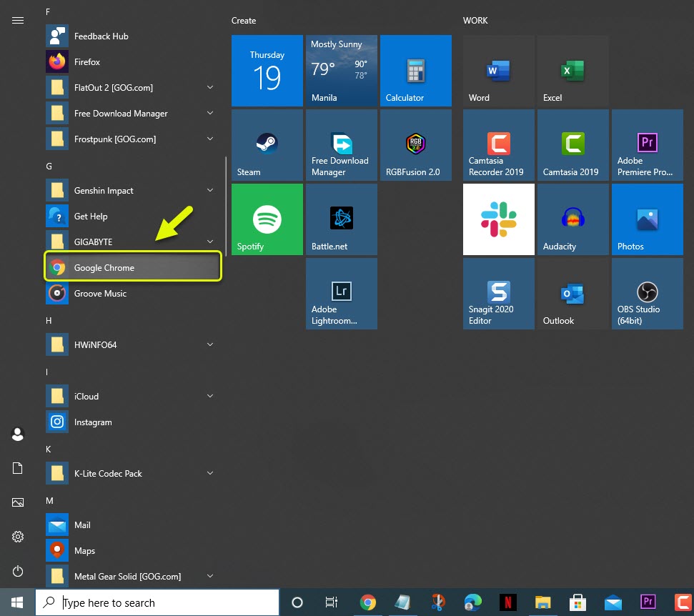
Task: Open the Free Download Manager tile
Action: tap(341, 145)
